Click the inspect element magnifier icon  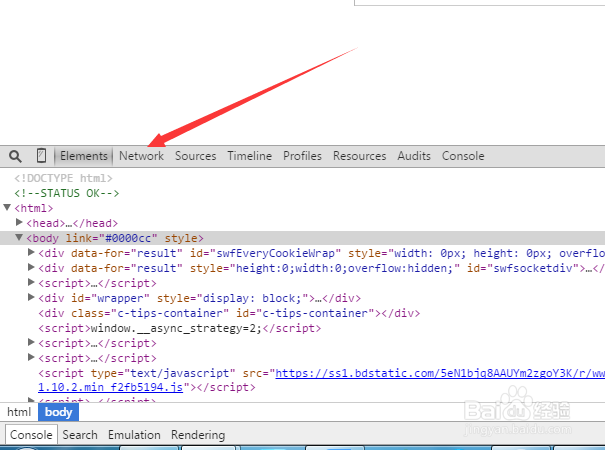15,156
